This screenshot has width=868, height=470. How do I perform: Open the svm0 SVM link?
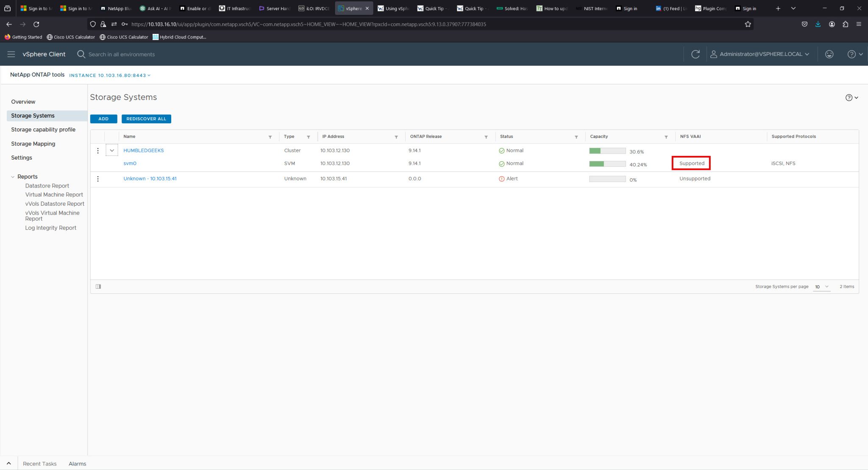coord(130,163)
